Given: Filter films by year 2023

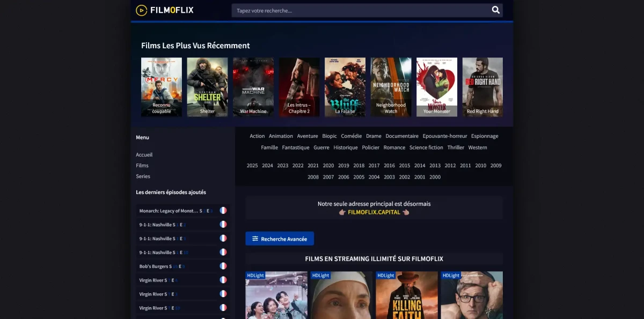Looking at the screenshot, I should (283, 166).
